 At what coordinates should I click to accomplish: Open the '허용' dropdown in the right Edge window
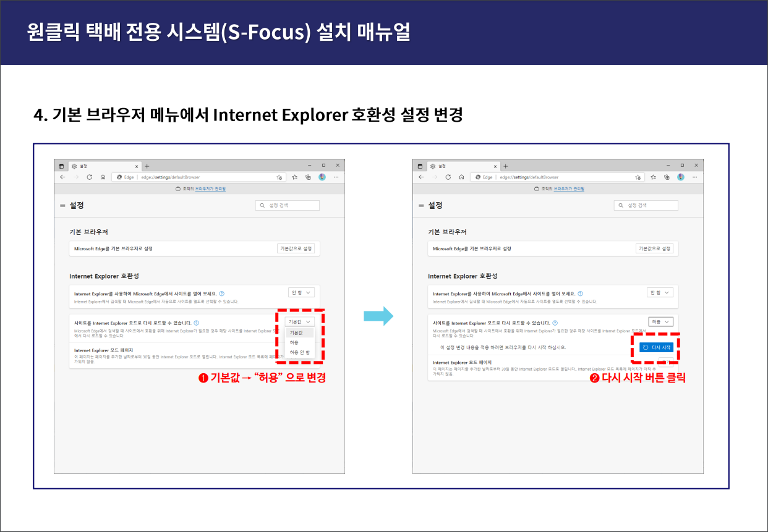click(660, 321)
